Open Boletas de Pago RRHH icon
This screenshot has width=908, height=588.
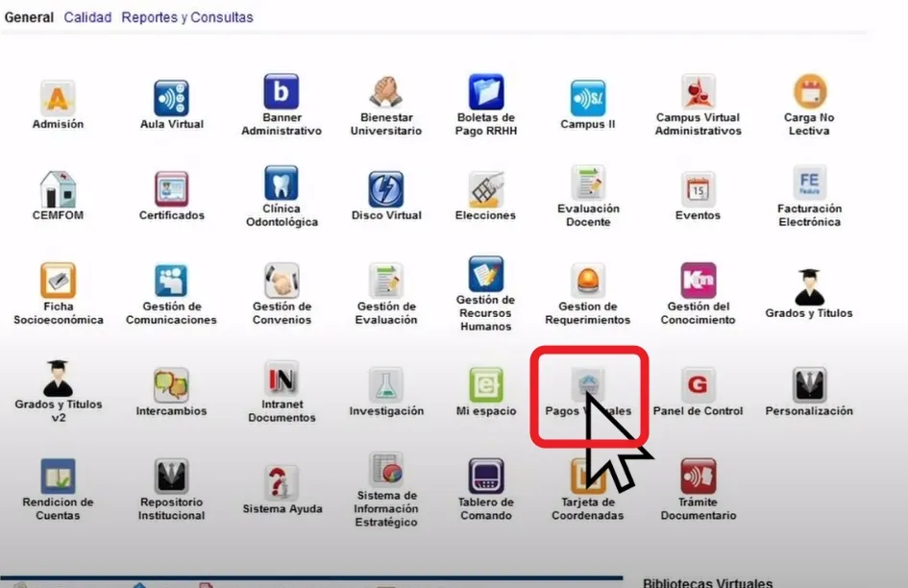tap(486, 92)
